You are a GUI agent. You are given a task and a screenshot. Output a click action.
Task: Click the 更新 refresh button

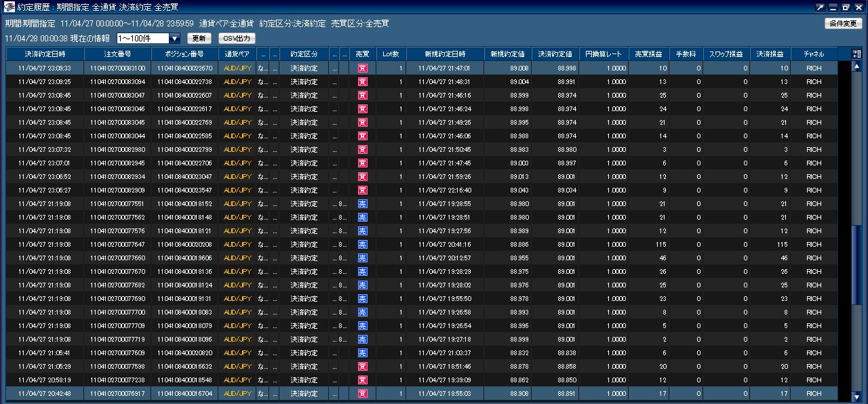pos(199,39)
